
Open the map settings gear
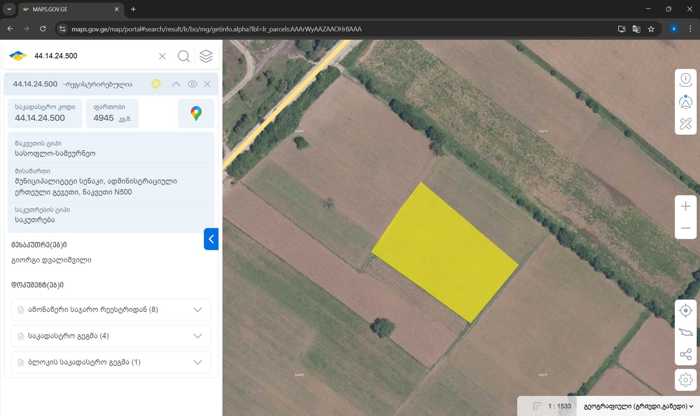click(685, 379)
